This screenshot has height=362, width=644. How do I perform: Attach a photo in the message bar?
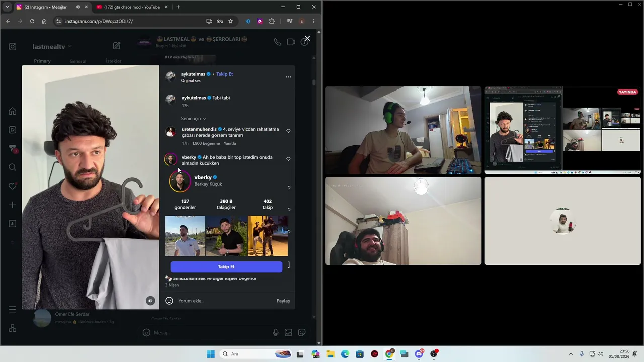[288, 332]
